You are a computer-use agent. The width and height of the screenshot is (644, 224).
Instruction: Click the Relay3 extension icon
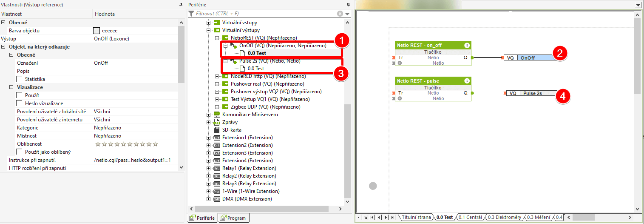coord(217,184)
